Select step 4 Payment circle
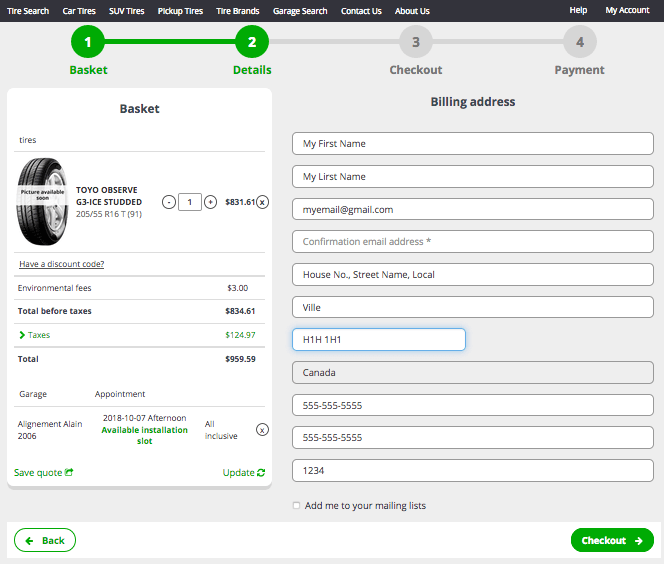Screen dimensions: 664x564 click(x=580, y=42)
